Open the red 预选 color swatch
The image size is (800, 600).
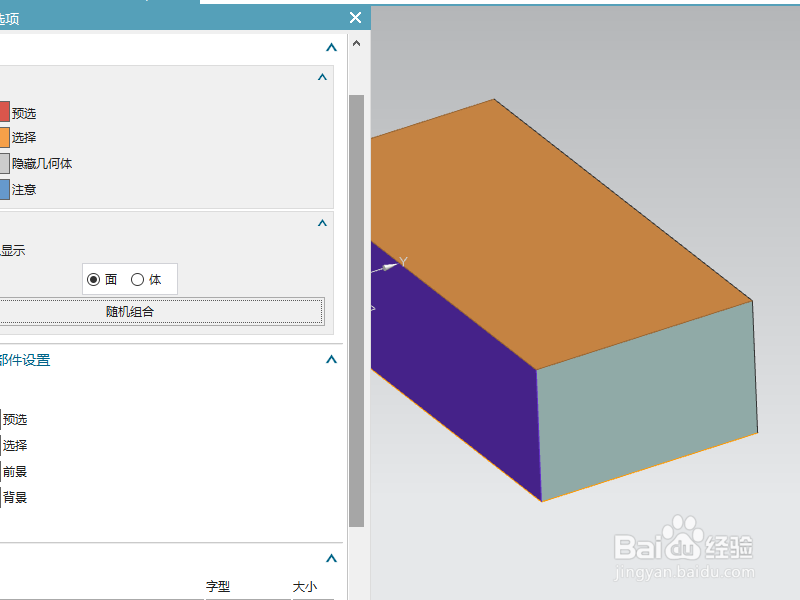click(x=4, y=112)
